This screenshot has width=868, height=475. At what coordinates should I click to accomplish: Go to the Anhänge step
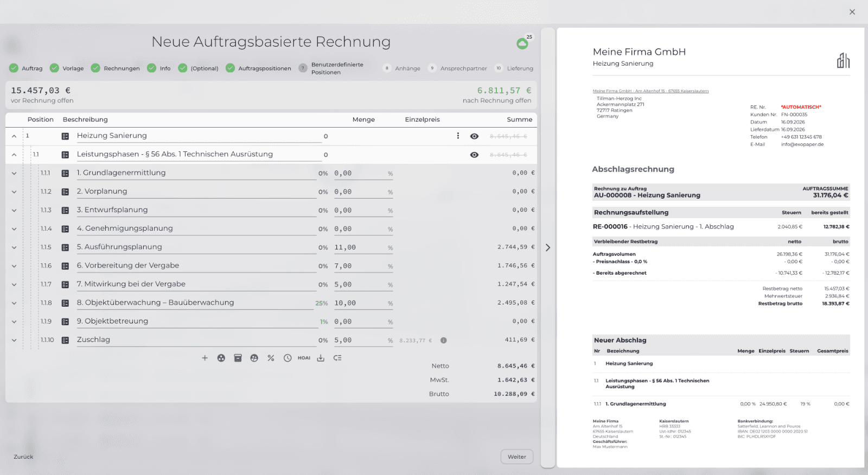pyautogui.click(x=402, y=68)
